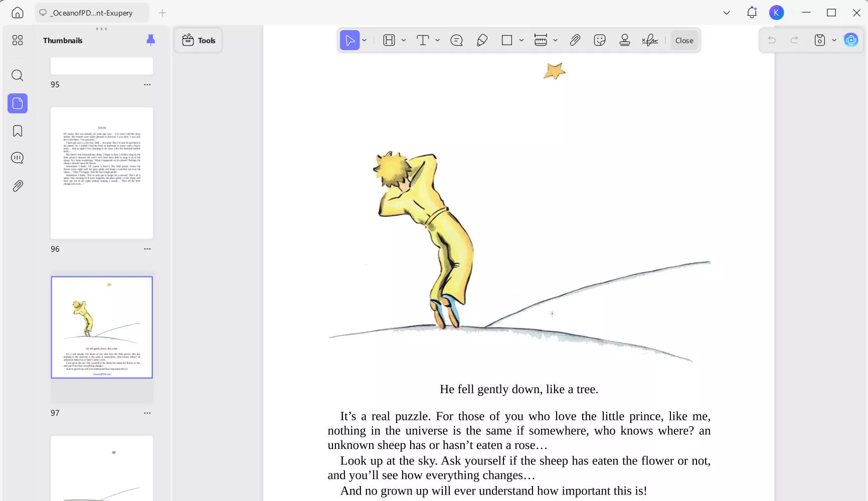The image size is (868, 501).
Task: Switch to the Bookmarks panel
Action: [17, 131]
